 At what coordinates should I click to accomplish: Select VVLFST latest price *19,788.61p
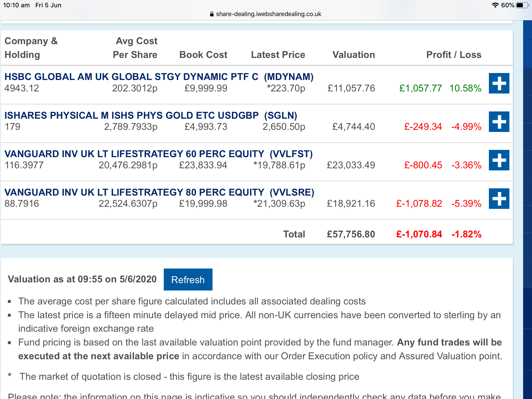[x=279, y=165]
